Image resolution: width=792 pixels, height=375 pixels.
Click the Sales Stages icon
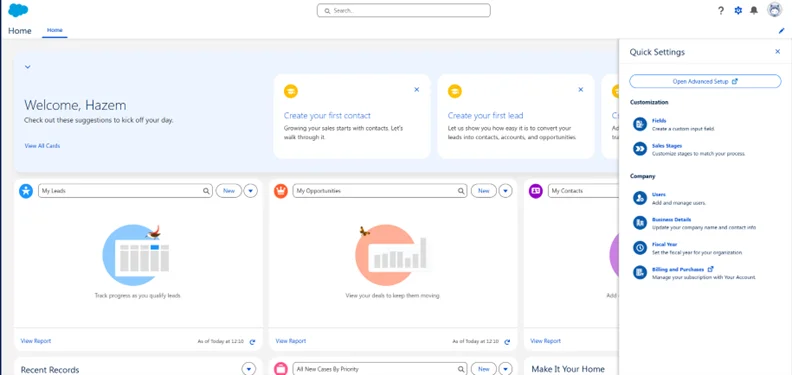640,149
